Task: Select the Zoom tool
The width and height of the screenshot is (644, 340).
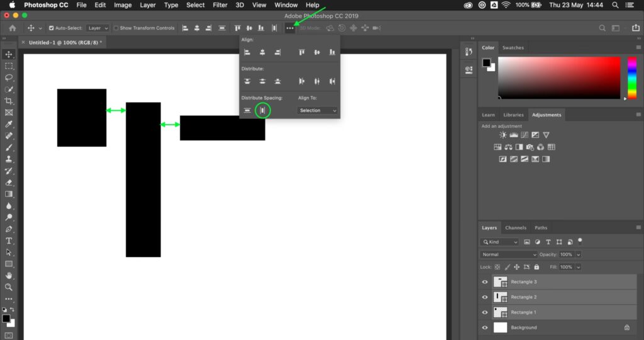Action: click(9, 287)
